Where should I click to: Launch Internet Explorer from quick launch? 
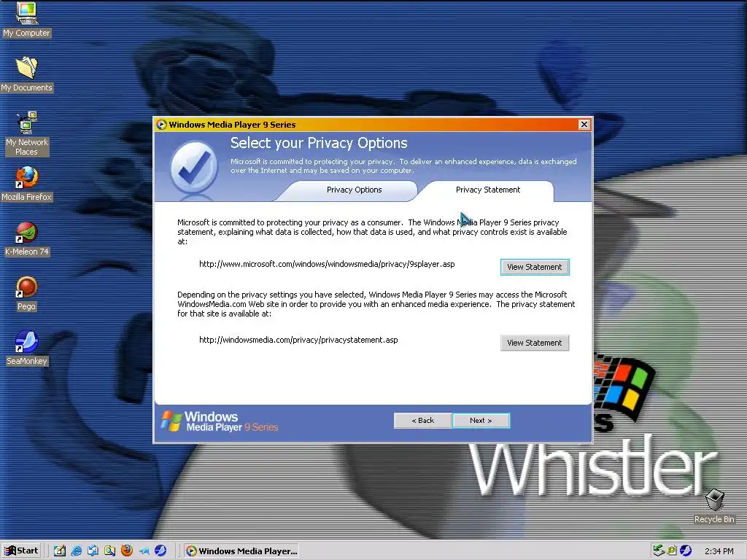click(x=76, y=551)
